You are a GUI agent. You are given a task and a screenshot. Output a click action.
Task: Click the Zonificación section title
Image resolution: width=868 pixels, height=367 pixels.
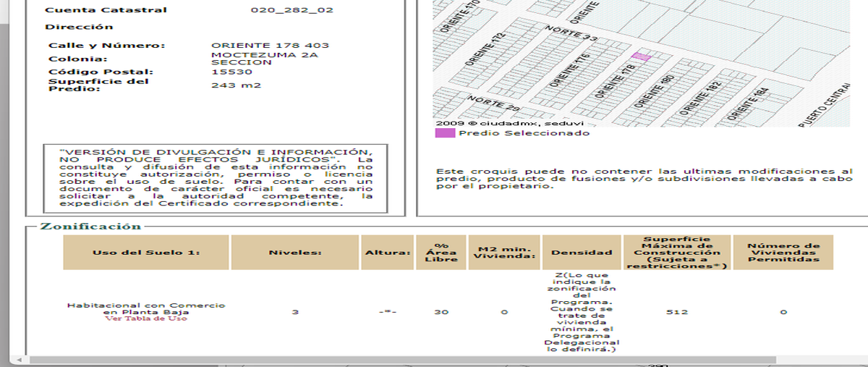coord(91,226)
